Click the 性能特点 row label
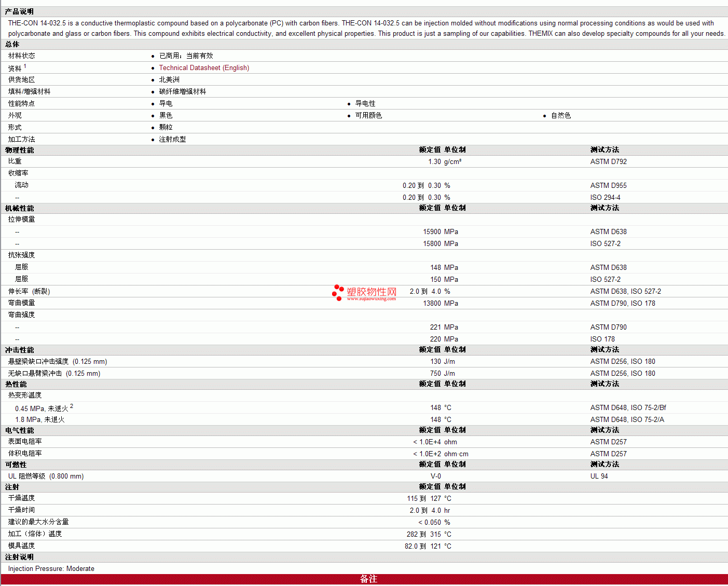The width and height of the screenshot is (728, 586). [22, 104]
